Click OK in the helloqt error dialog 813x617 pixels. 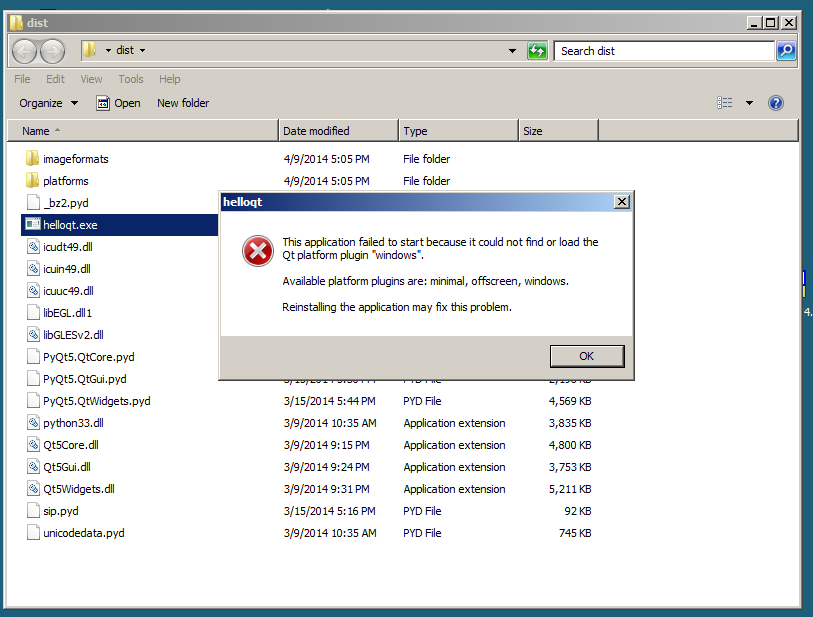[x=587, y=356]
